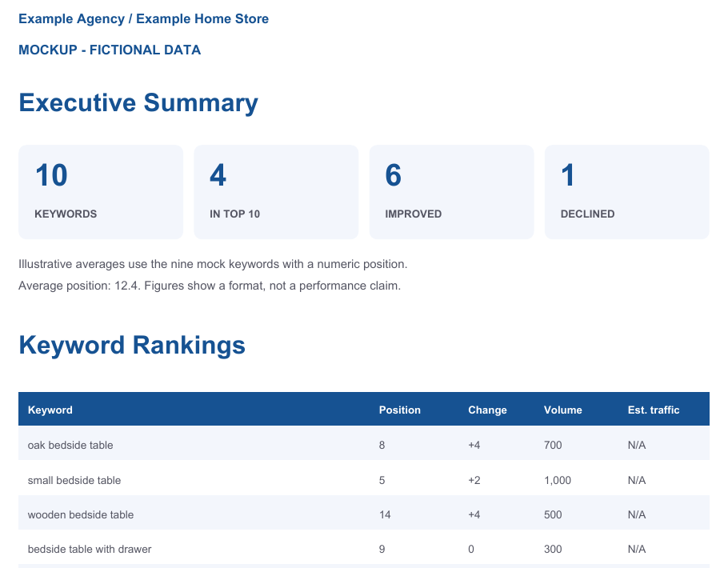
Task: Click the 'Example Agency / Example Home Store' heading
Action: tap(143, 19)
